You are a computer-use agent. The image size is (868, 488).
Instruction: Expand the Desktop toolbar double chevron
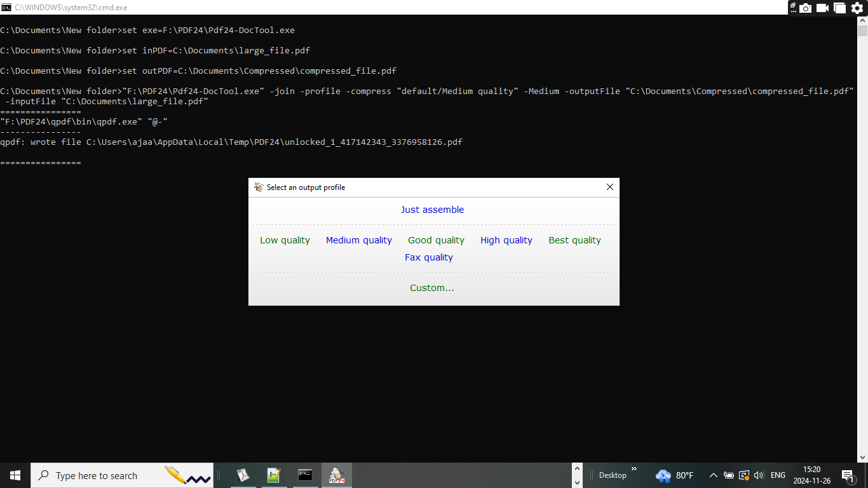tap(634, 469)
